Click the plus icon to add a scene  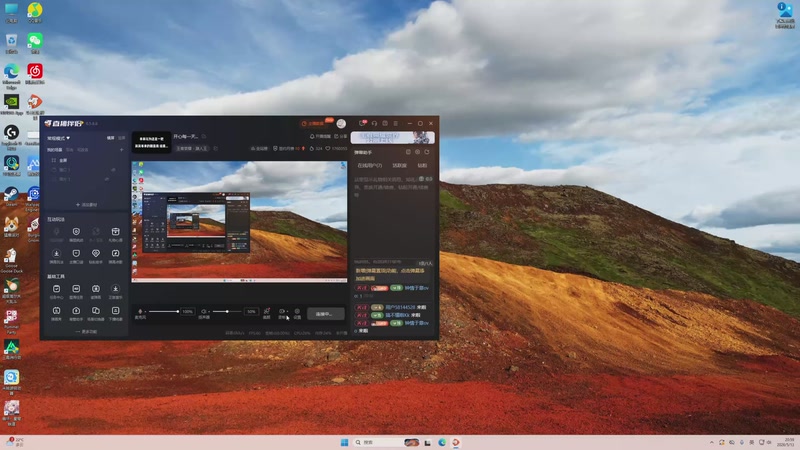click(x=121, y=149)
